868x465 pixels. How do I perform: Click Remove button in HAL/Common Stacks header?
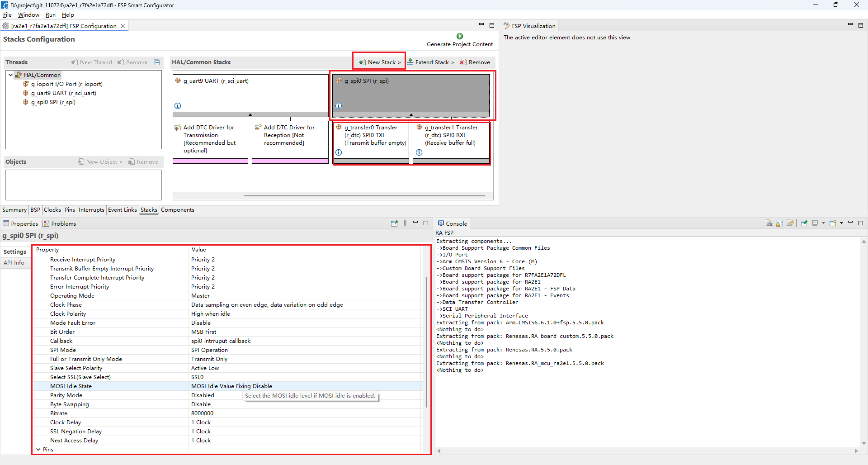point(475,62)
